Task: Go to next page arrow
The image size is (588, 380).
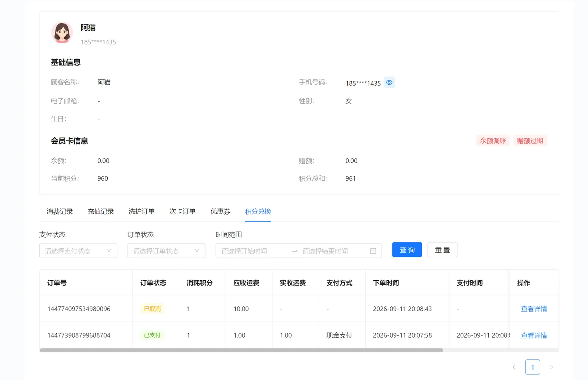Action: click(551, 367)
